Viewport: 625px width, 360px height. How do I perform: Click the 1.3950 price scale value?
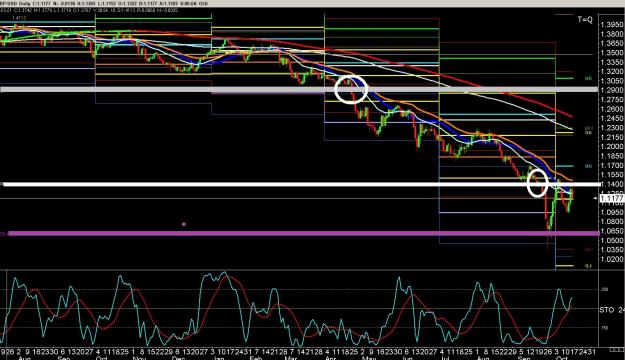(x=612, y=25)
